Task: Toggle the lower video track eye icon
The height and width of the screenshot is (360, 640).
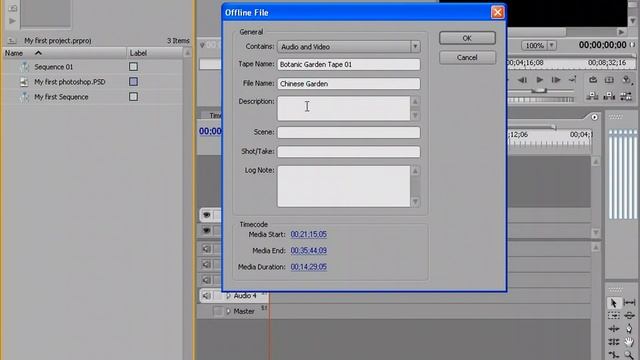Action: 207,231
